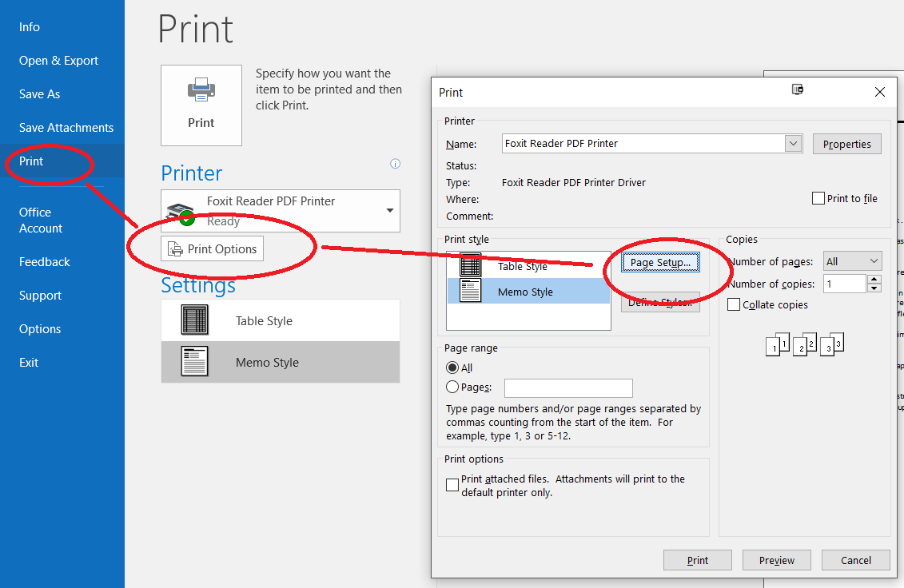Enable the Print to file checkbox
Screen dimensions: 904x588
pyautogui.click(x=818, y=198)
